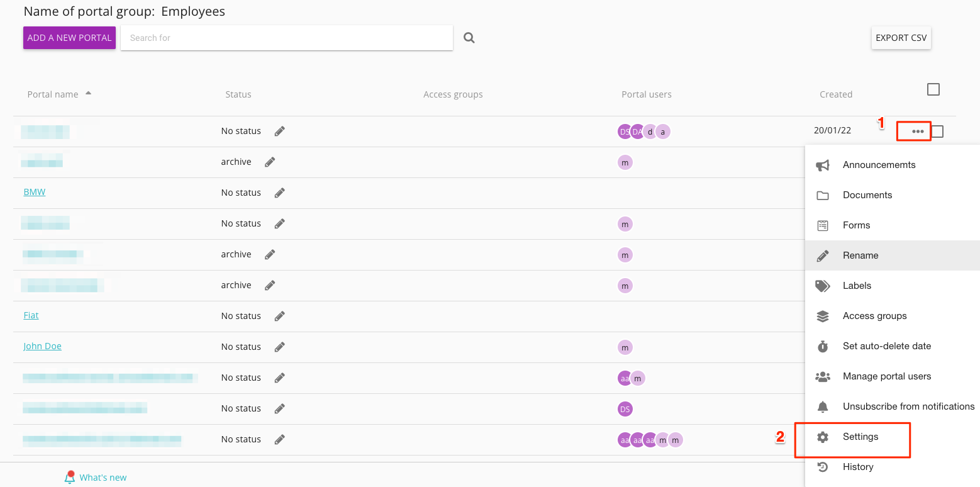Select Rename from the context menu
This screenshot has width=980, height=487.
pos(860,255)
